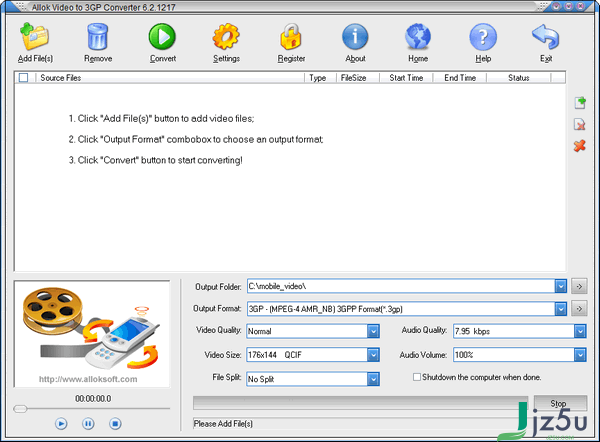
Task: Open Settings via the gear icon
Action: point(226,37)
